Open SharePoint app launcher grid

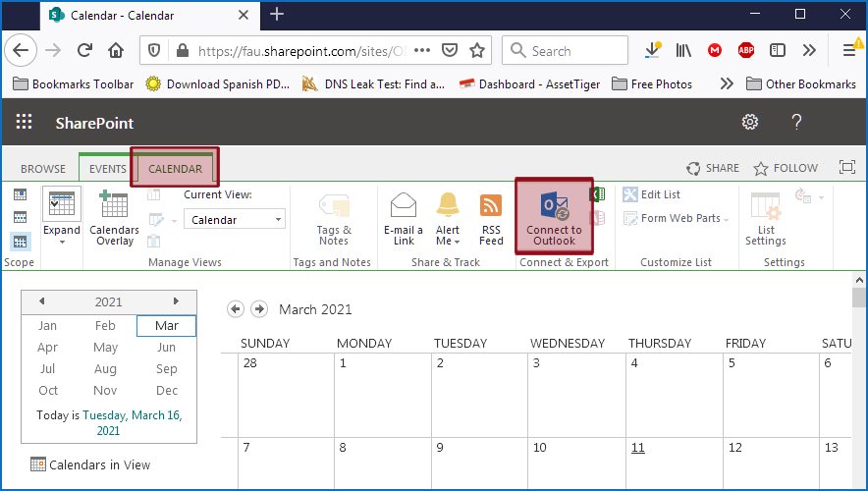[x=25, y=123]
